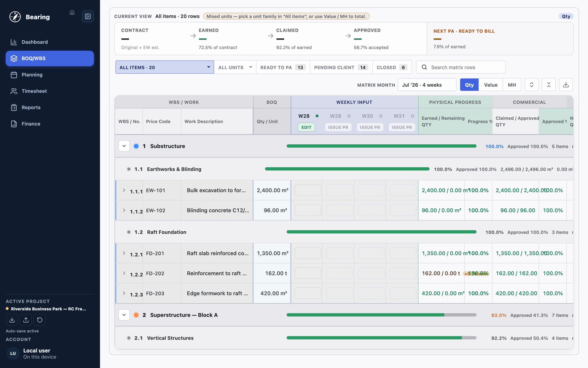Click the W28 input cell for FD-202
Viewport: 588px width, 368px height.
[x=308, y=273]
